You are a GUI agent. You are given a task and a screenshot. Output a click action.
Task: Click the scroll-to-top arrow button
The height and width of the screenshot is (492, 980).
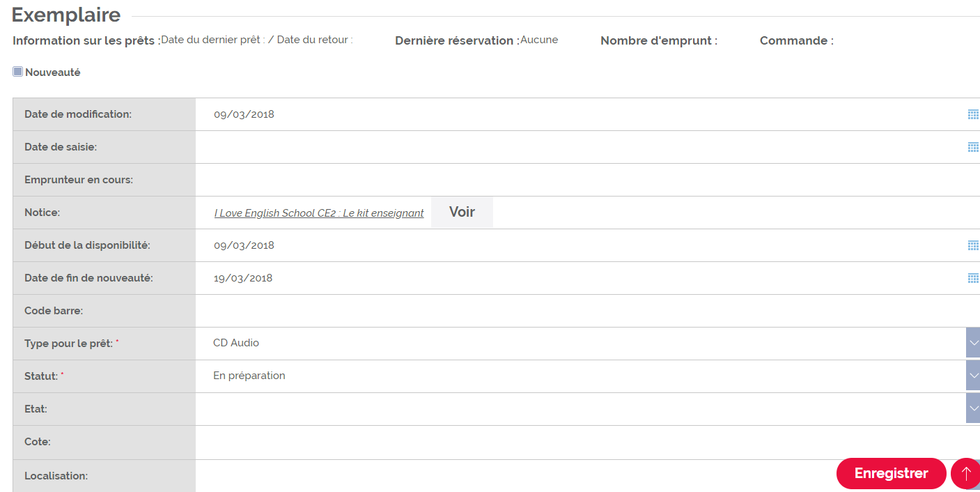point(965,474)
